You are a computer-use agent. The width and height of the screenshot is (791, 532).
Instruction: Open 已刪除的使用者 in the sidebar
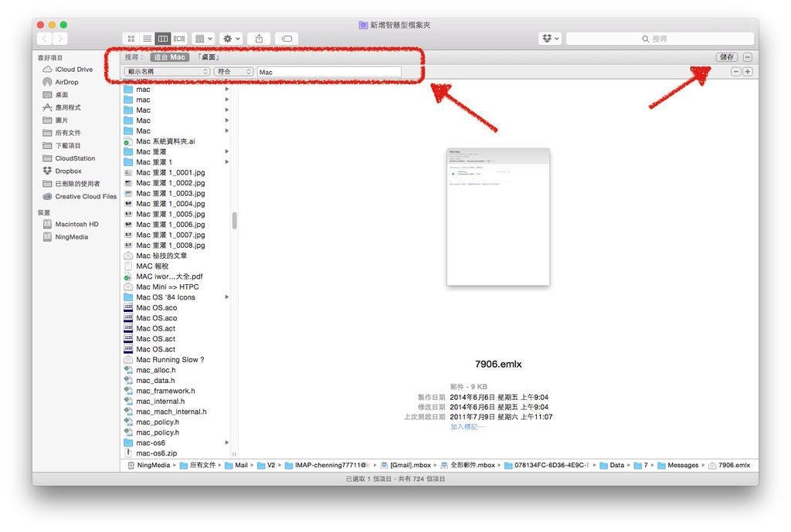tap(77, 184)
